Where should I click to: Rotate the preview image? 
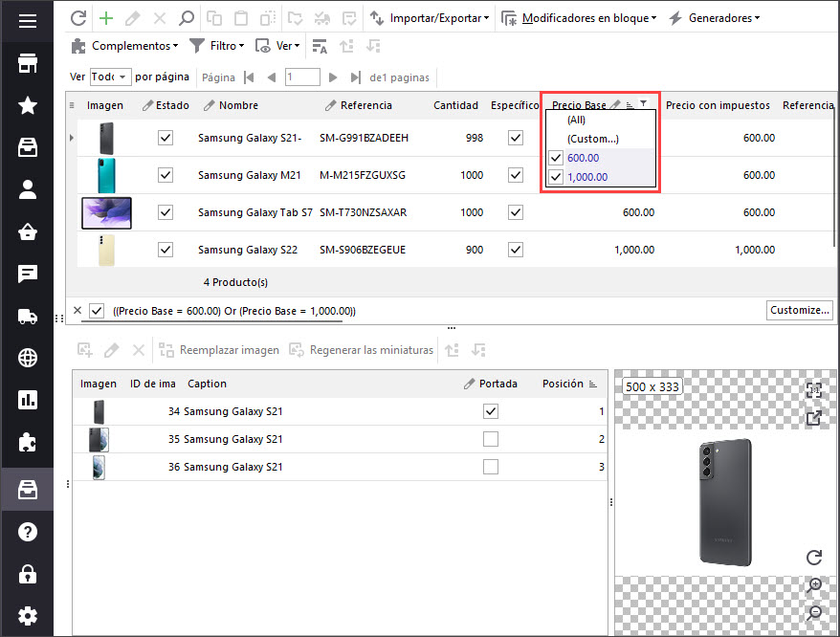pos(814,558)
